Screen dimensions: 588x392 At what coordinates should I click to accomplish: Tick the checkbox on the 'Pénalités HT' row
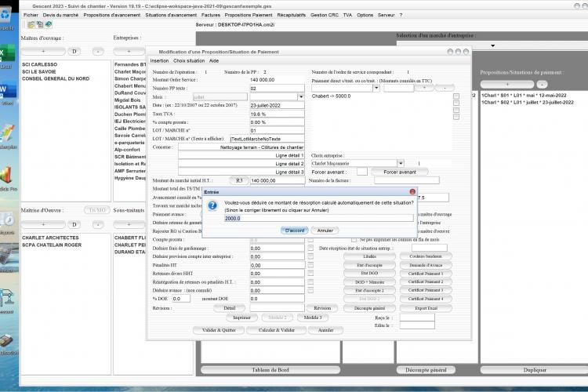coord(310,265)
